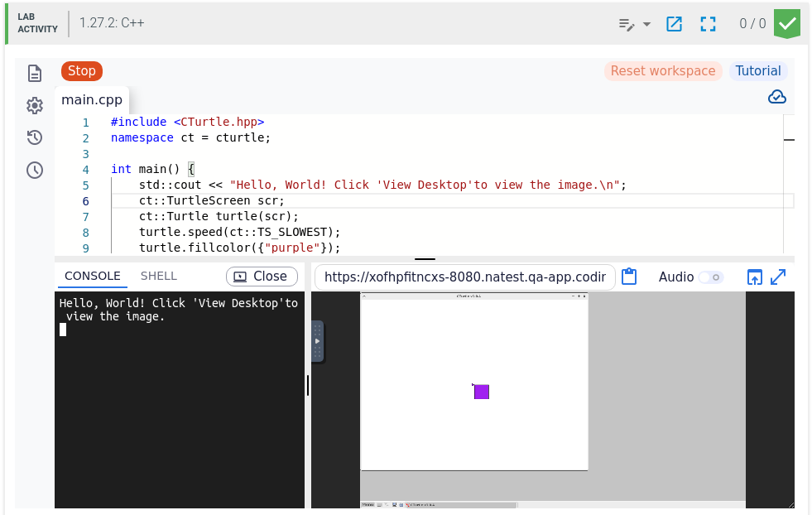Screen dimensions: 812x515
Task: Select the main.cpp editor tab
Action: tap(92, 99)
